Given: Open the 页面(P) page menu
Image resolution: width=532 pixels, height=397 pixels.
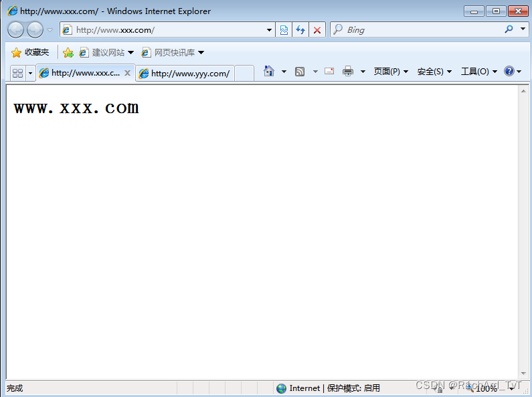Looking at the screenshot, I should [x=391, y=72].
